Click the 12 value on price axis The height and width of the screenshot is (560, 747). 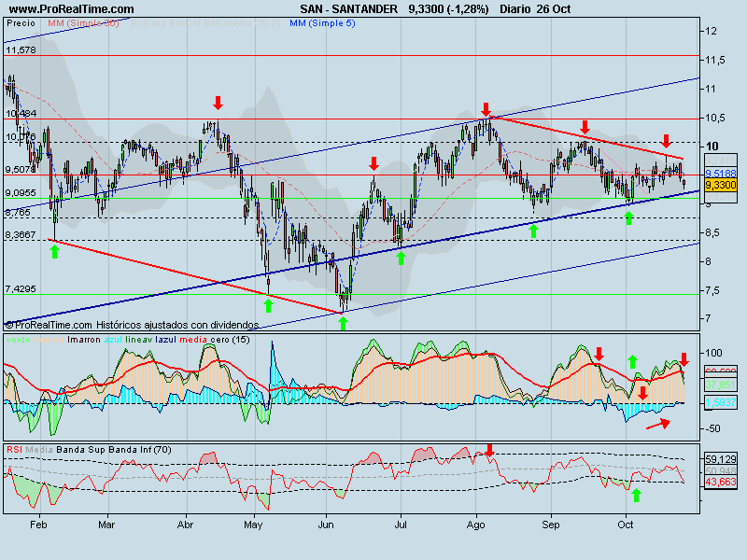coord(711,31)
